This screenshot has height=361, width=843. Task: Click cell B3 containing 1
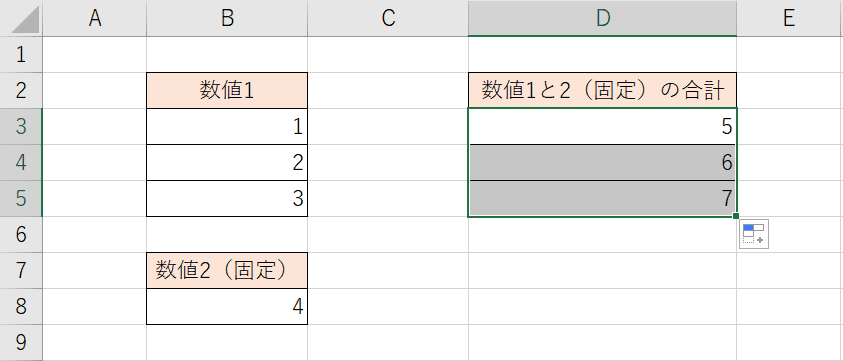[x=227, y=126]
